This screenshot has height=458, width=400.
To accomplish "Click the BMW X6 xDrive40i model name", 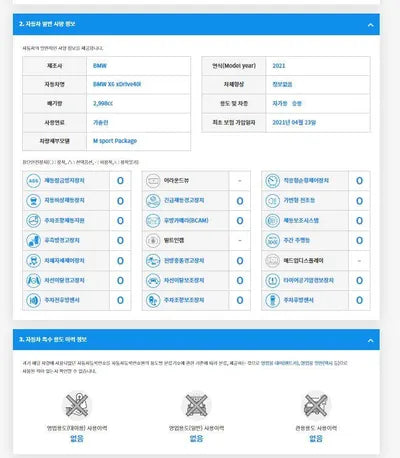I will [117, 84].
